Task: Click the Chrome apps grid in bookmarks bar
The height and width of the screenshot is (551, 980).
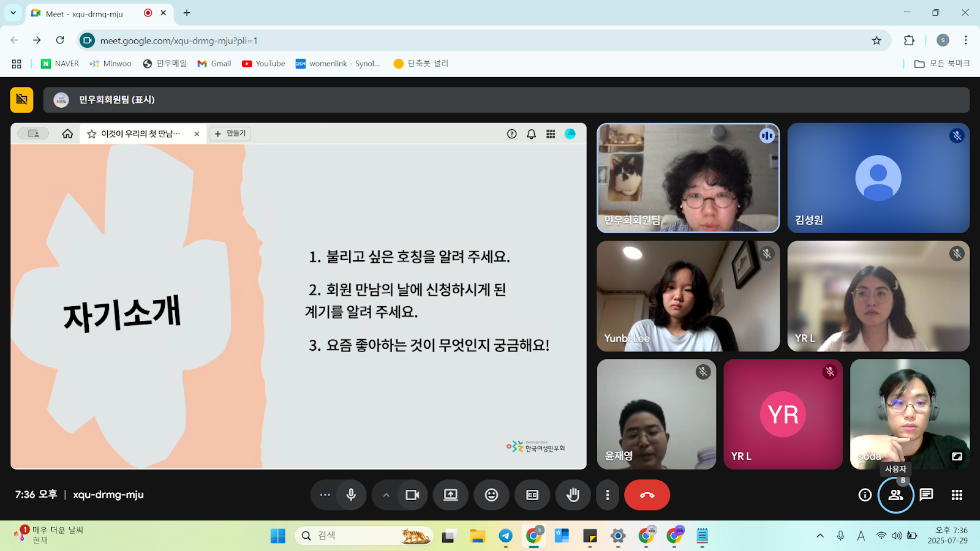Action: click(17, 64)
